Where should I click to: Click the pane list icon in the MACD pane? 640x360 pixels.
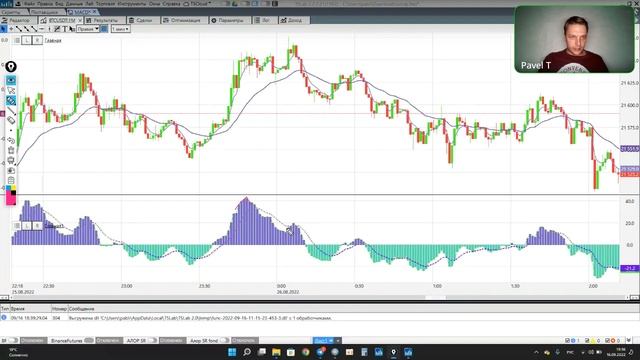point(17,225)
